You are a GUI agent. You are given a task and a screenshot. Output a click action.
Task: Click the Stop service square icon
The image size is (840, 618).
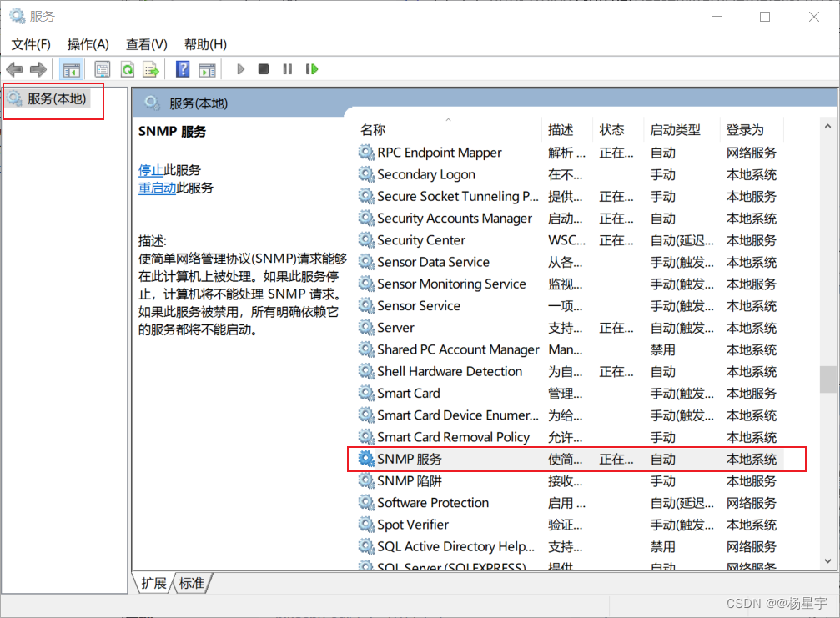click(263, 69)
